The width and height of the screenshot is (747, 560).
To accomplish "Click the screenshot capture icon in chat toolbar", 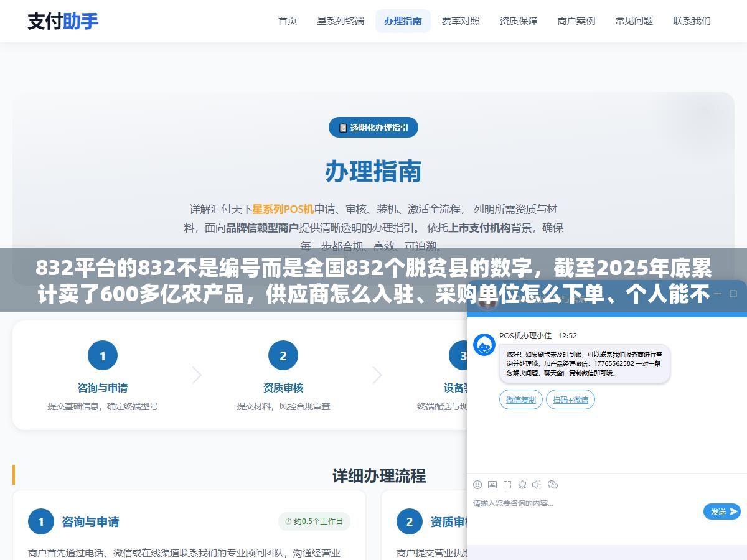I will click(507, 485).
